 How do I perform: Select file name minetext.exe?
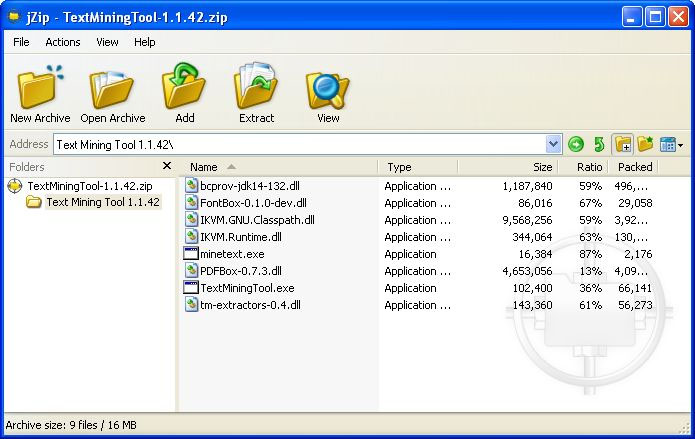[232, 254]
